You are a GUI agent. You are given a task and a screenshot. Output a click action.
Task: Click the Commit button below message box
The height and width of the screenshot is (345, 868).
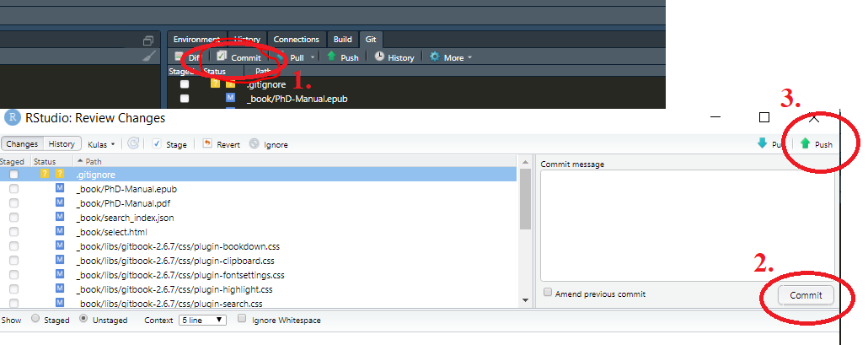click(799, 294)
